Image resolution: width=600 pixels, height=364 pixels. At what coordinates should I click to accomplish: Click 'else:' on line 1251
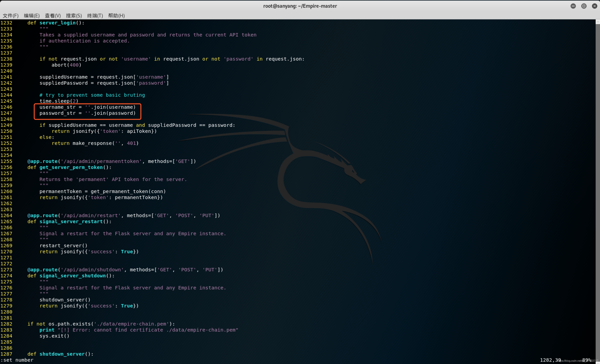pos(47,137)
